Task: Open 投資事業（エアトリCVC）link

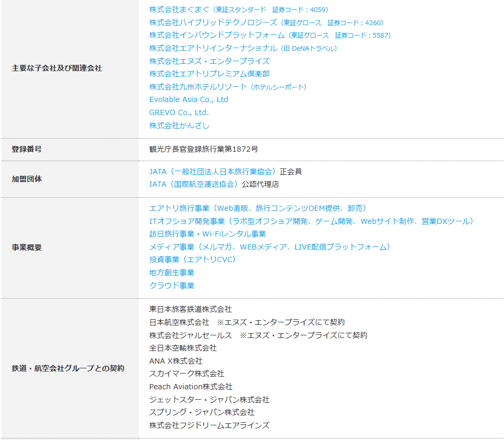Action: (x=192, y=260)
